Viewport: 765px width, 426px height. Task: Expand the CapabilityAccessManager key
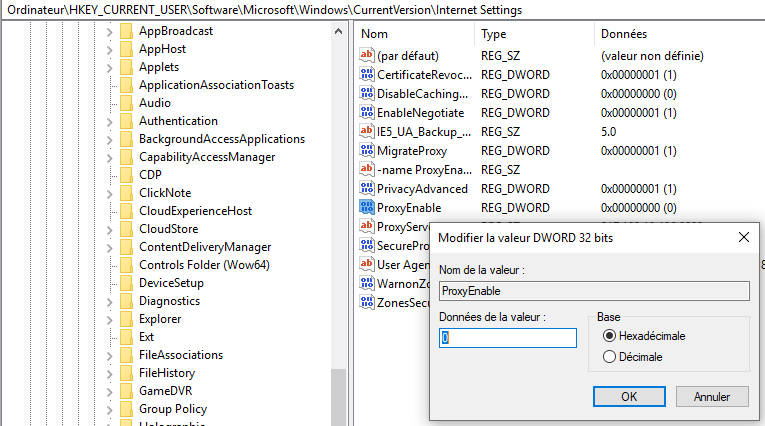click(110, 157)
